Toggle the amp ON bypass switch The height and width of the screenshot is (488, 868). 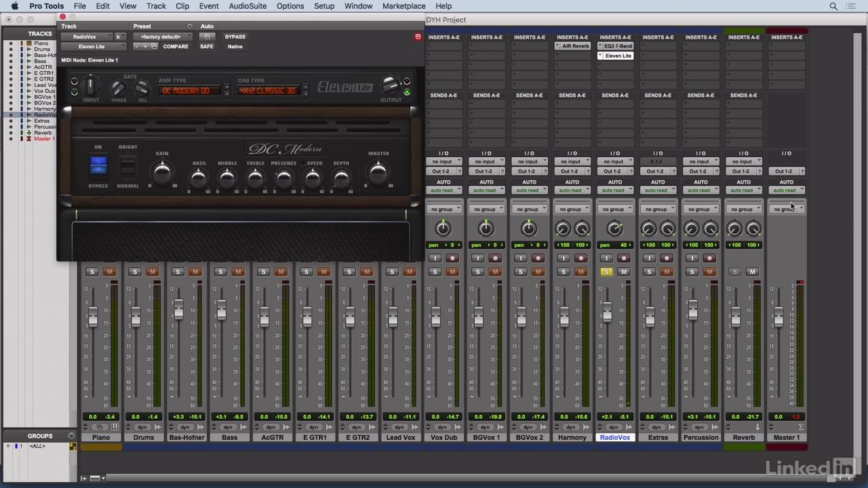point(98,165)
